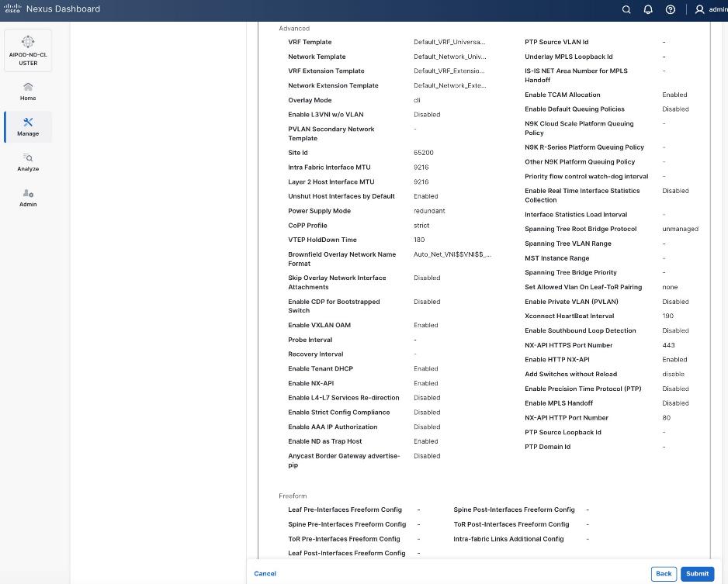The image size is (728, 584).
Task: Cancel the fabric configuration review
Action: tap(265, 573)
